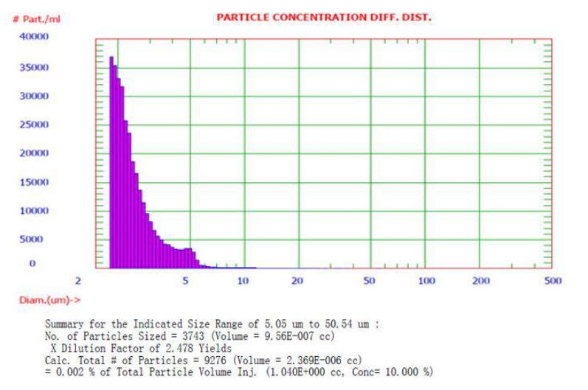Click the x-axis tick label 10
Image resolution: width=588 pixels, height=390 pixels.
tap(243, 281)
